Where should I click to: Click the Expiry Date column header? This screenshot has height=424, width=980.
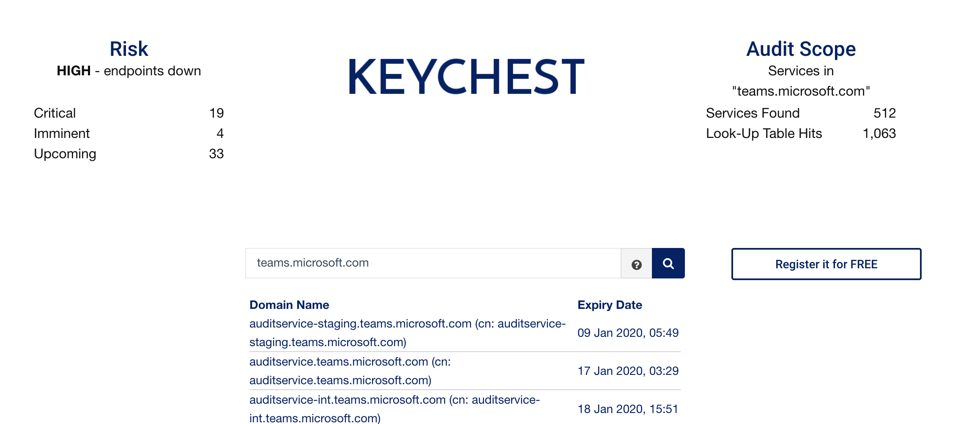pos(610,305)
